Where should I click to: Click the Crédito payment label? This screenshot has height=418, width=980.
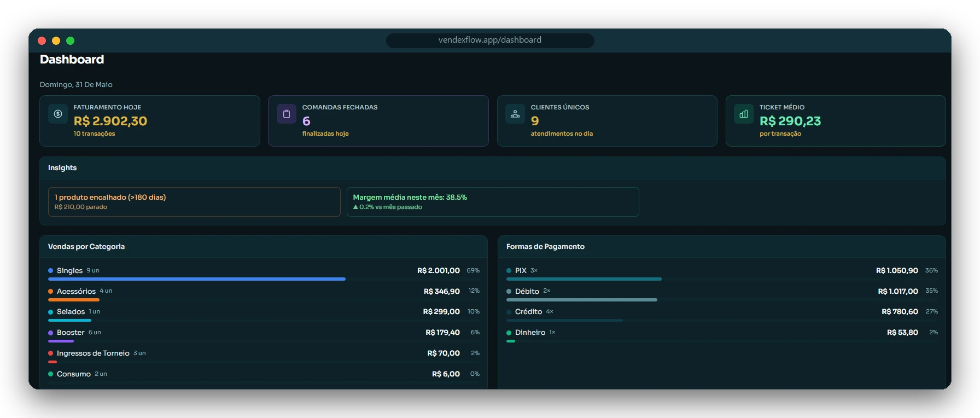coord(528,311)
